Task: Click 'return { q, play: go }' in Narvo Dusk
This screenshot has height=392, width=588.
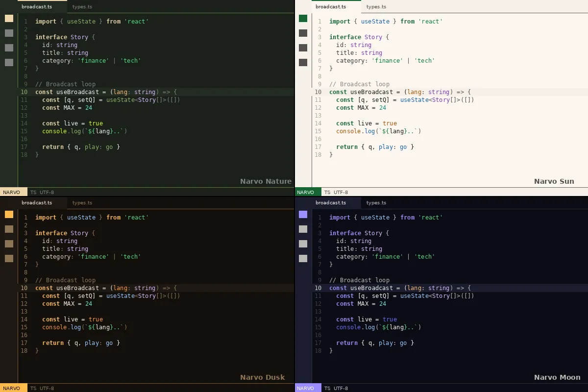Action: 81,343
